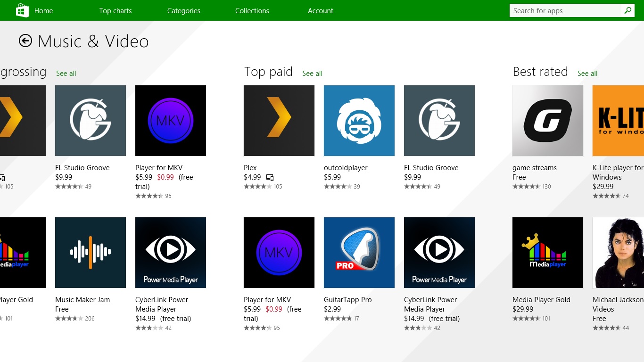The image size is (644, 362).
Task: Open the Account tab
Action: tap(321, 10)
